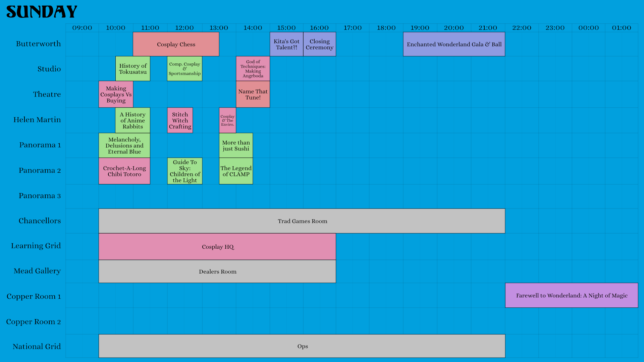The width and height of the screenshot is (644, 362).
Task: Select Enchanted Wonderland Gala & Ball event
Action: (x=454, y=44)
